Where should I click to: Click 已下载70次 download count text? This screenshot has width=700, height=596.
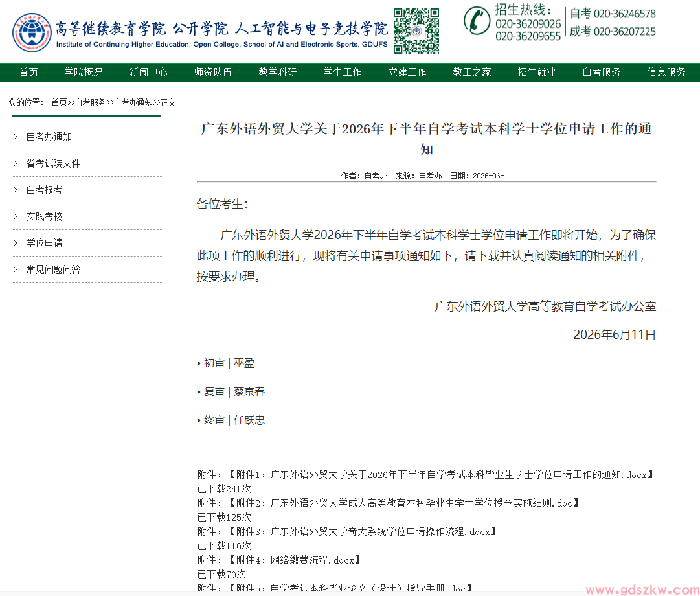click(x=222, y=575)
